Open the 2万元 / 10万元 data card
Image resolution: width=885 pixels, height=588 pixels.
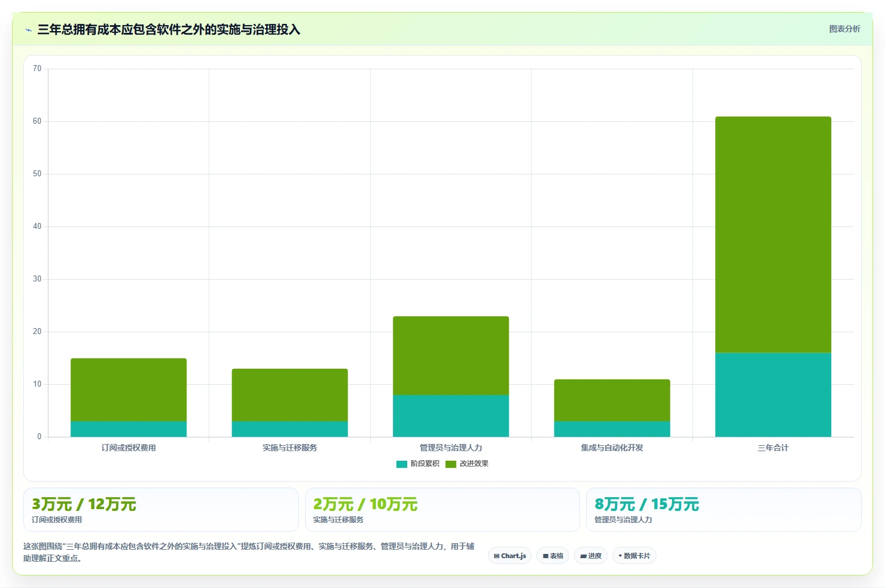tap(443, 510)
